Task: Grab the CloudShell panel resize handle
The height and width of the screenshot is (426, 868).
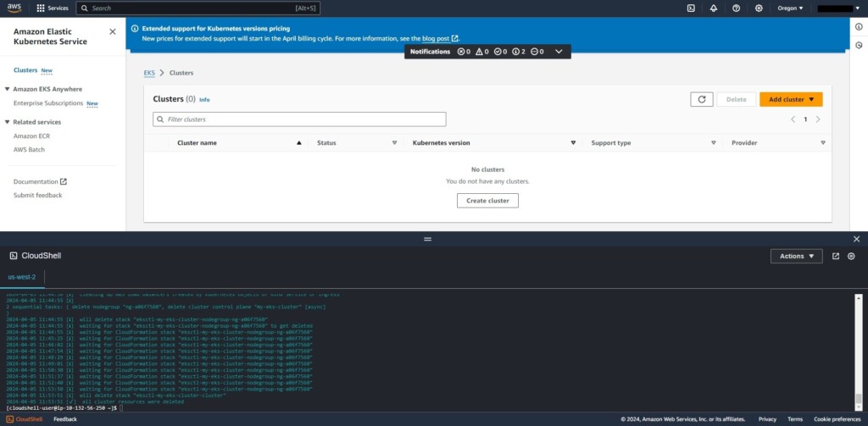Action: coord(427,239)
